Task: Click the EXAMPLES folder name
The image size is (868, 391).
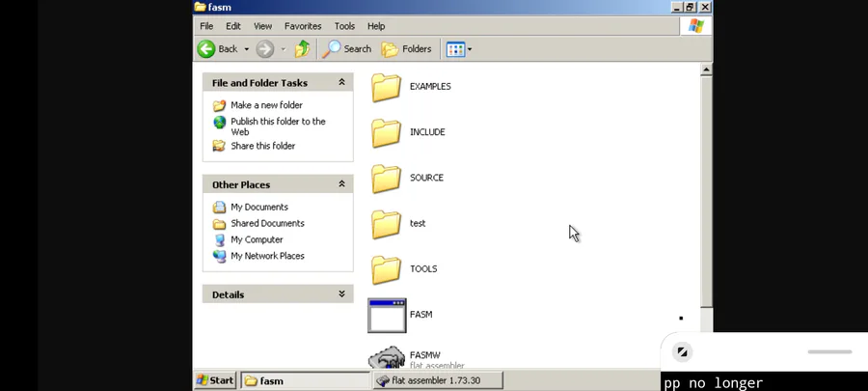Action: (x=430, y=86)
